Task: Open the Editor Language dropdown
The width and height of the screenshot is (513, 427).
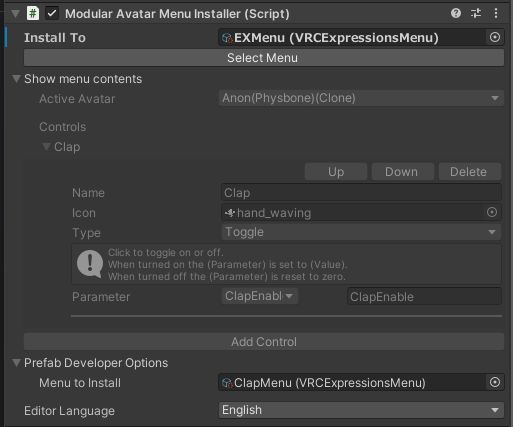Action: point(361,410)
